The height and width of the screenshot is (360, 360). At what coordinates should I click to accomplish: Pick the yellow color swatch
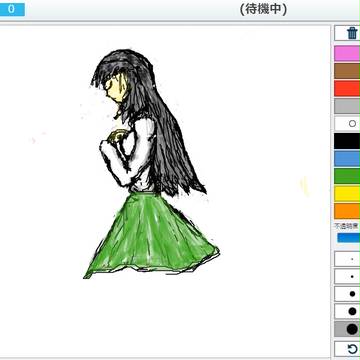click(x=347, y=194)
